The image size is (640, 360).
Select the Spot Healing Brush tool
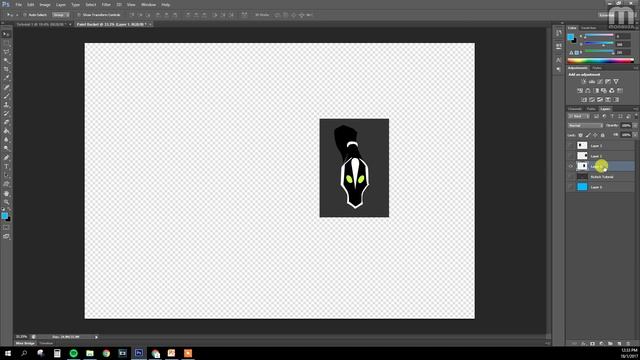(6, 87)
